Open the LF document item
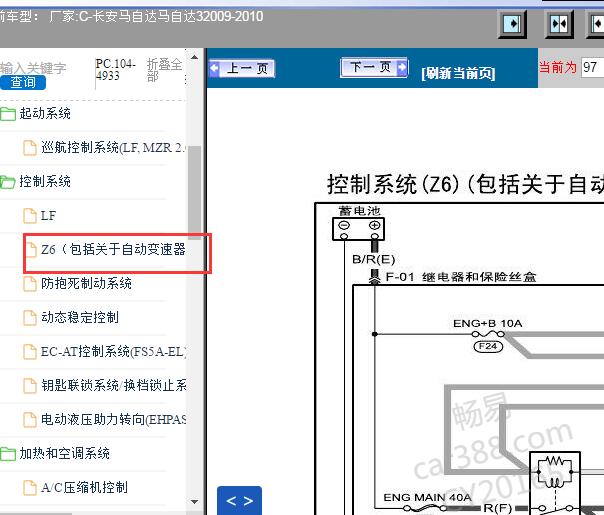Screen dimensions: 604x515 pyautogui.click(x=48, y=216)
